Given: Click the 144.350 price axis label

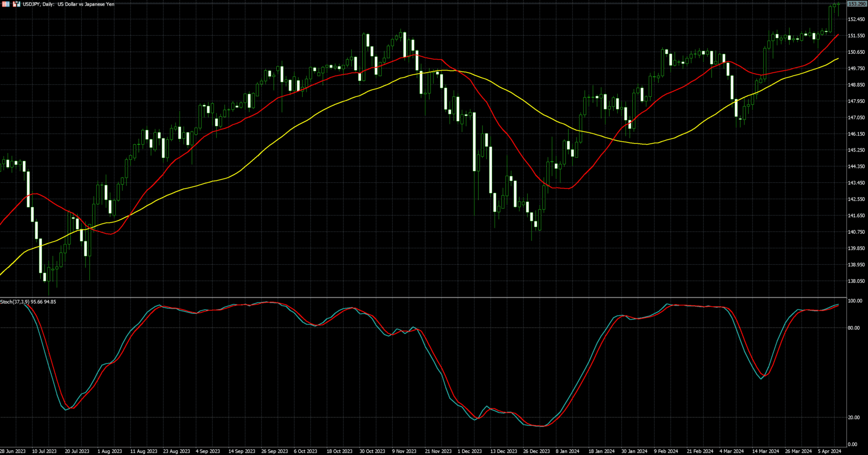Looking at the screenshot, I should click(x=856, y=166).
